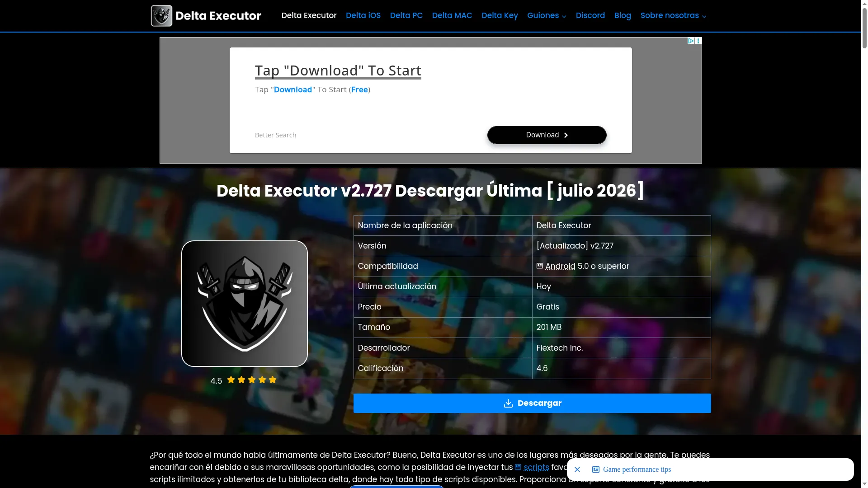Click the first rating star under the app icon
Screen dimensions: 868x488
pyautogui.click(x=231, y=380)
